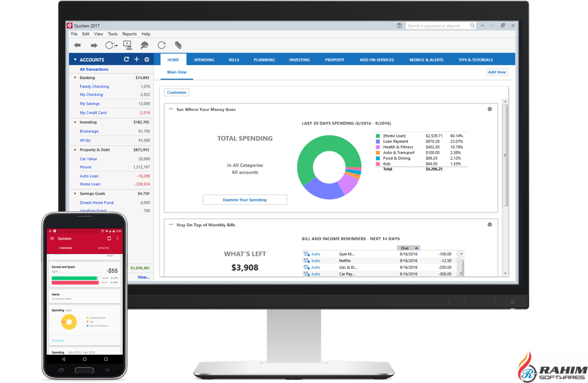Screen dimensions: 588x383
Task: Open the Family Checking account
Action: click(x=94, y=86)
